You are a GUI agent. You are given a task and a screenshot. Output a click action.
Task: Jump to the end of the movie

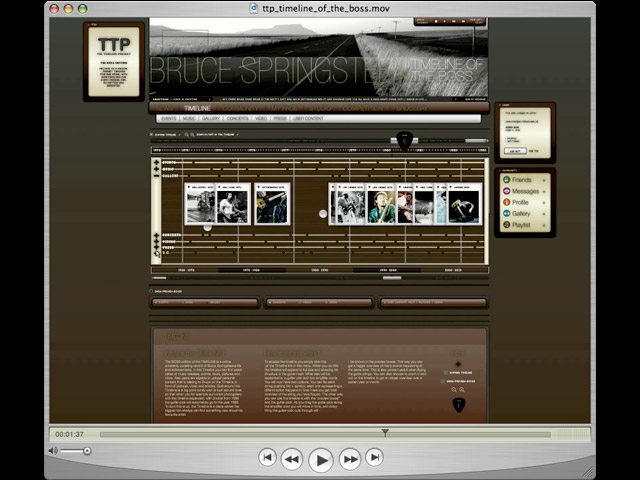(x=374, y=457)
